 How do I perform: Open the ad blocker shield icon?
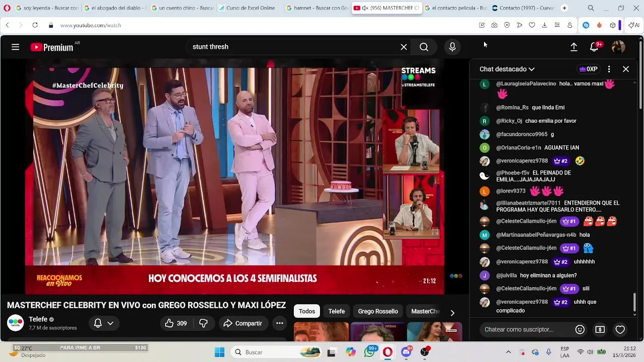pyautogui.click(x=507, y=25)
